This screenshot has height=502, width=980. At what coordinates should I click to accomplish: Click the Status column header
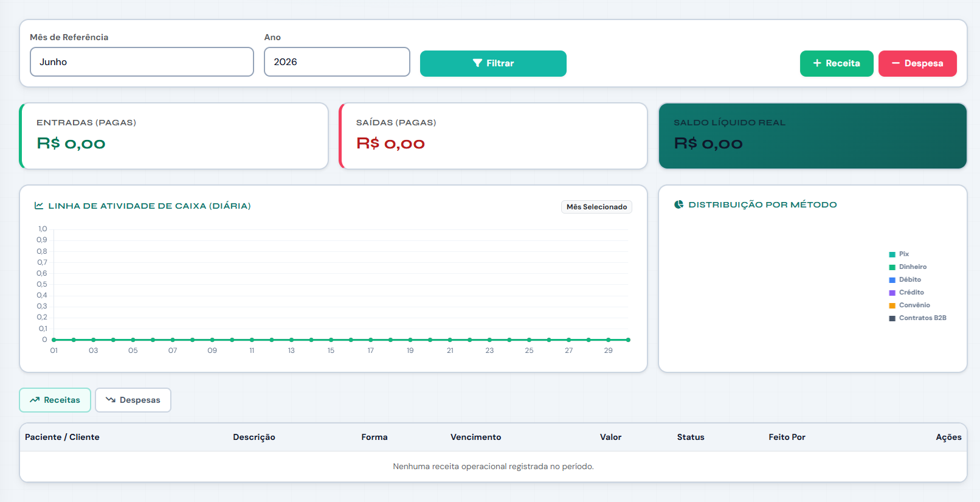pyautogui.click(x=691, y=437)
